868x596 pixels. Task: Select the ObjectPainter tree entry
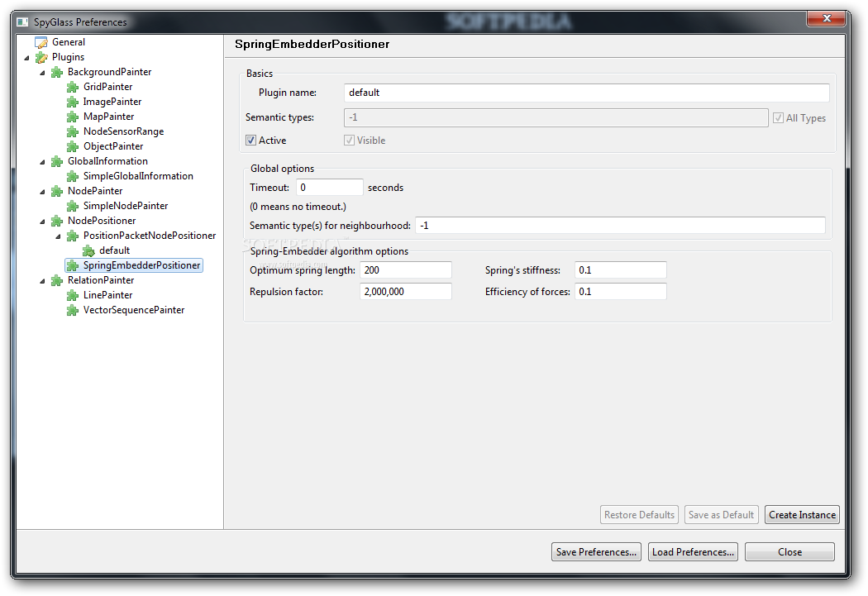pos(113,146)
